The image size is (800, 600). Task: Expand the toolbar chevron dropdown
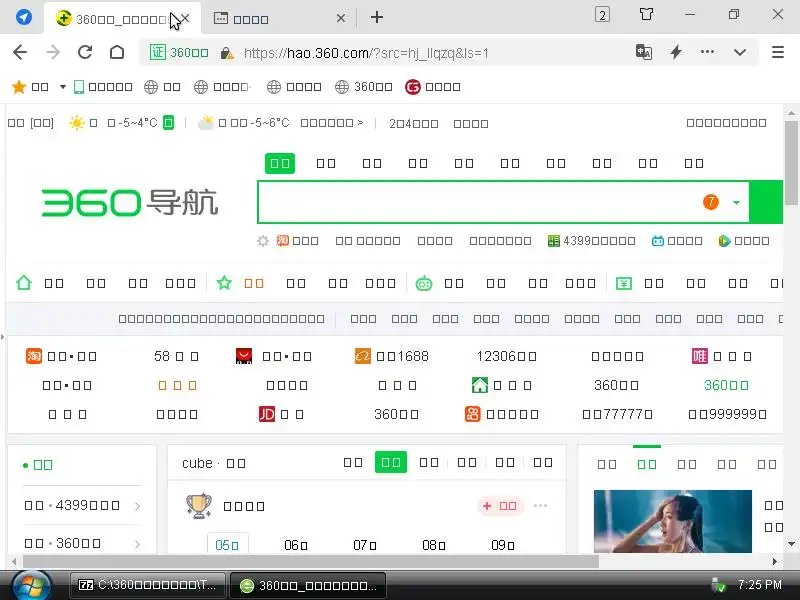coord(740,52)
